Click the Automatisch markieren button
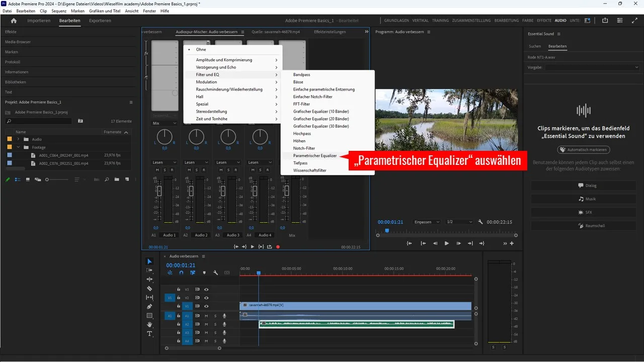Viewport: 644px width, 362px height. click(x=584, y=150)
